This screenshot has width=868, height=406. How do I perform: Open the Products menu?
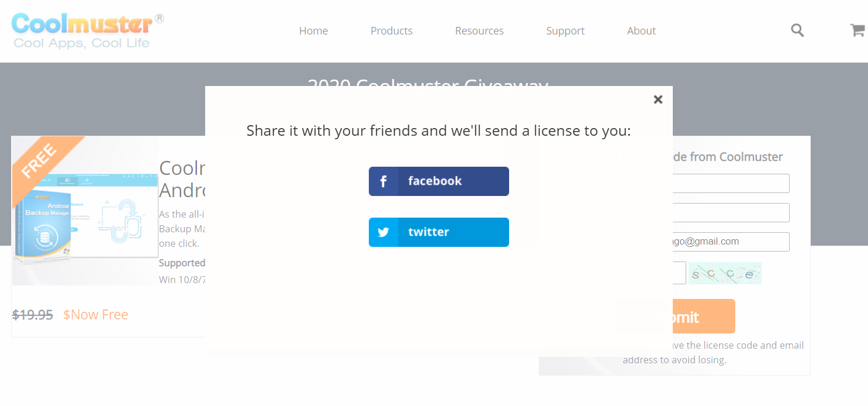point(392,31)
